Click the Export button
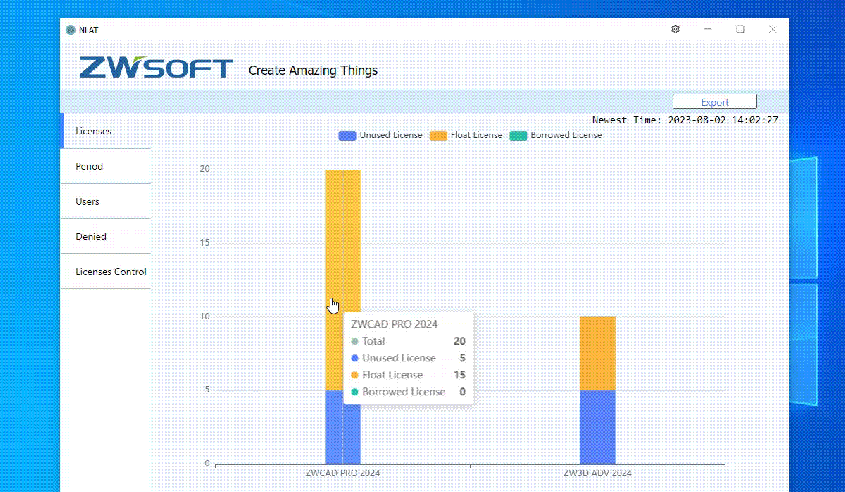Screen dimensions: 845x492 [x=715, y=102]
